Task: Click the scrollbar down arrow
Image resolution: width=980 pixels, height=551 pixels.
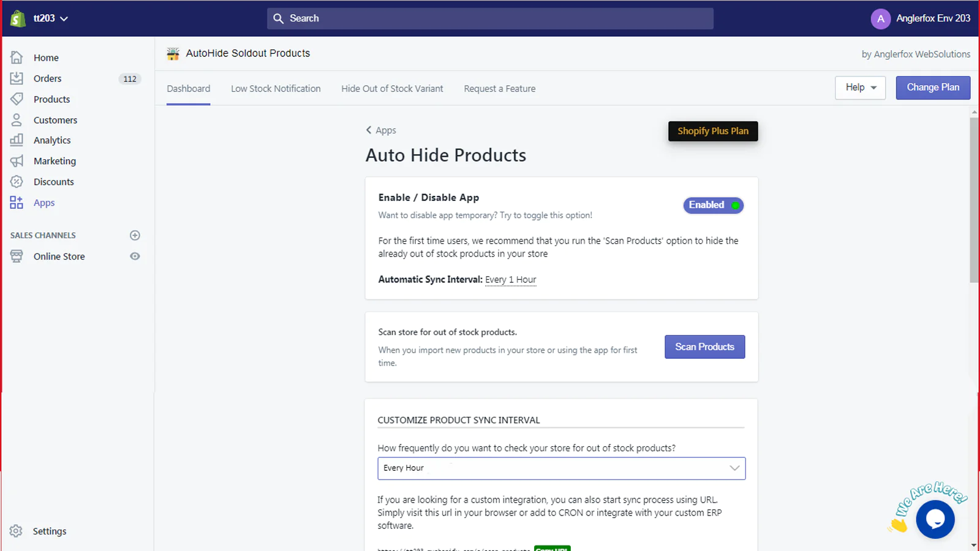Action: [974, 545]
